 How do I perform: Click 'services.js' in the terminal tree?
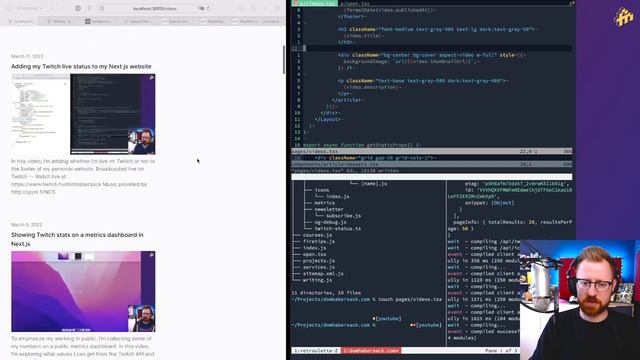[x=319, y=267]
